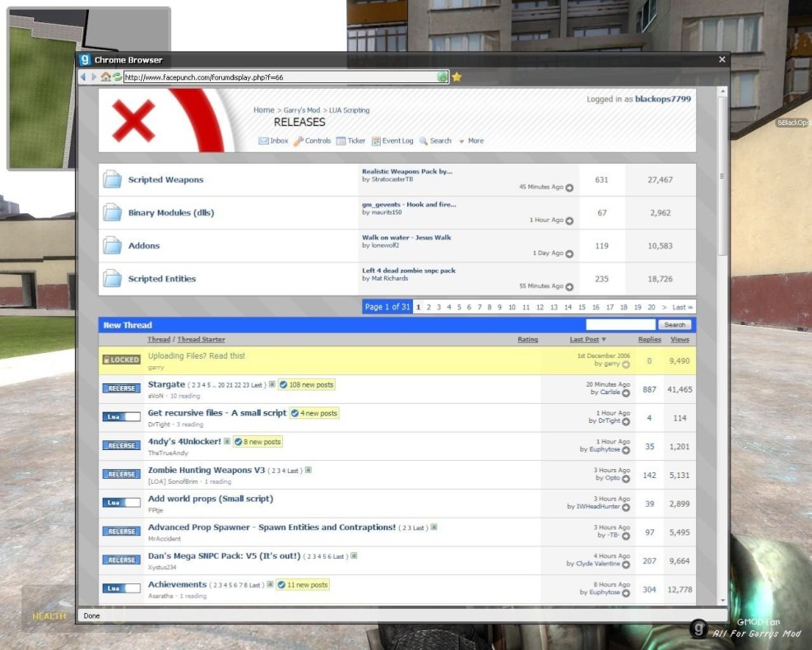Image resolution: width=812 pixels, height=650 pixels.
Task: Click the forum Search button
Action: point(675,325)
